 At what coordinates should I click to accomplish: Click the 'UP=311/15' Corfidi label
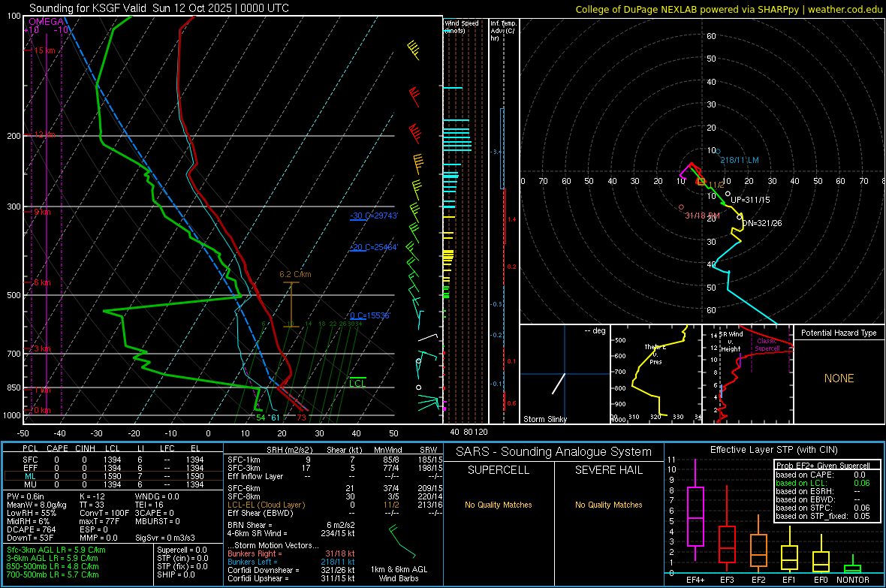[x=750, y=200]
